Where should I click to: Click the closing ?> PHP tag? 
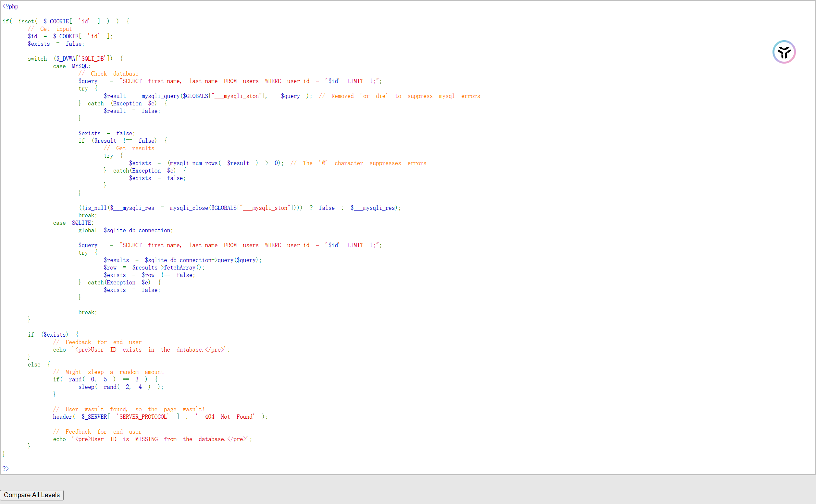6,468
